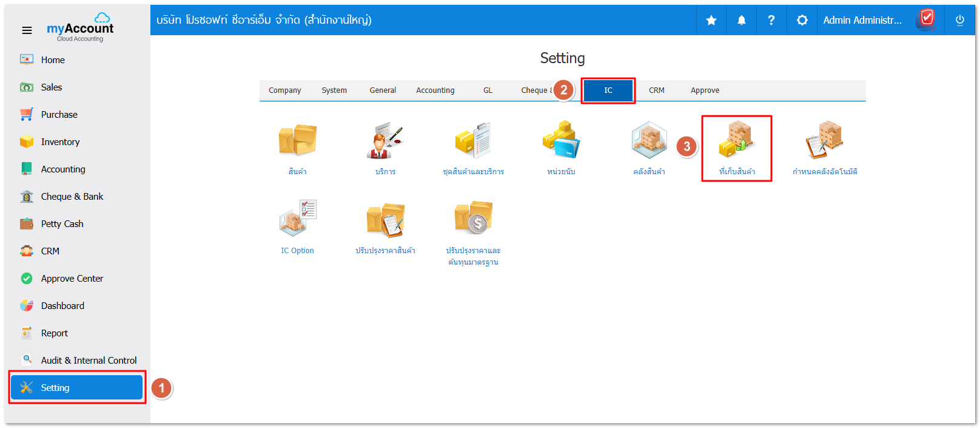The height and width of the screenshot is (428, 980).
Task: Switch to the Company tab
Action: (x=284, y=90)
